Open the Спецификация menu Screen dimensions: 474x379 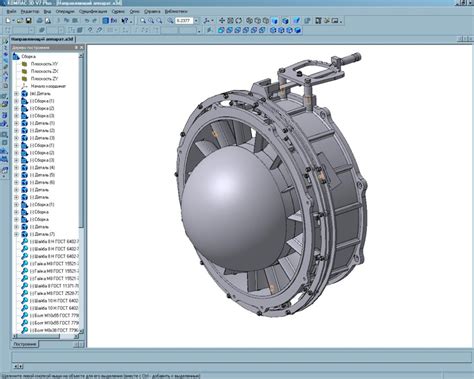[x=93, y=11]
